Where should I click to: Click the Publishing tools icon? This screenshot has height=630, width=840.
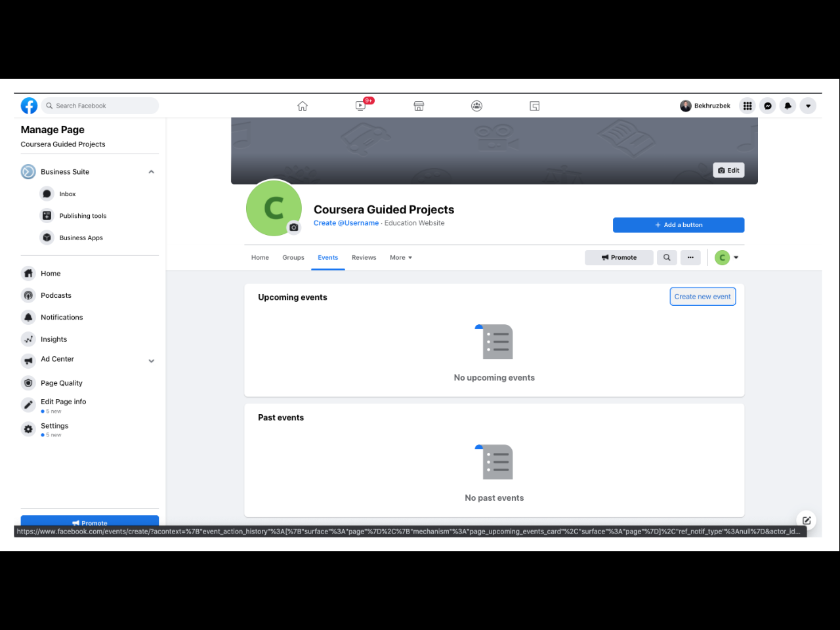pyautogui.click(x=47, y=216)
